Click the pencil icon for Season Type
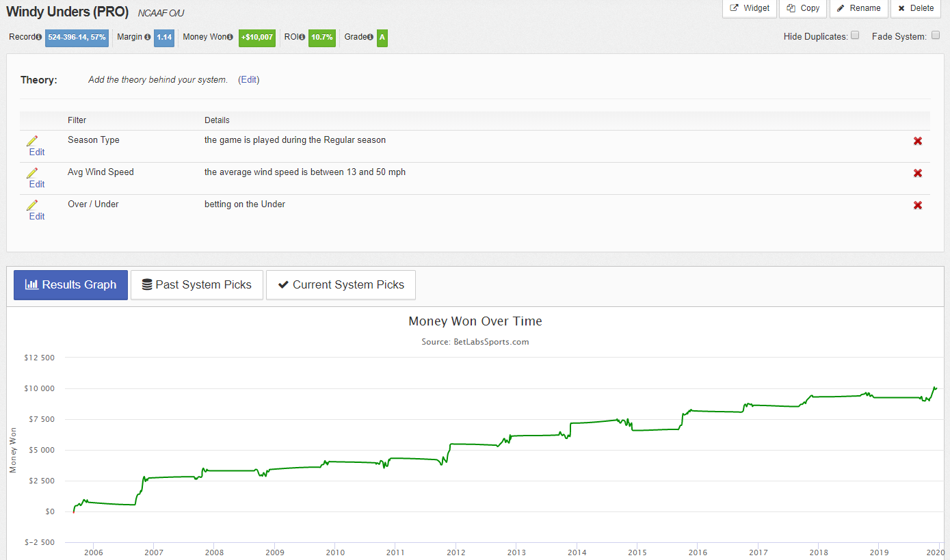Viewport: 950px width, 560px height. (x=32, y=141)
